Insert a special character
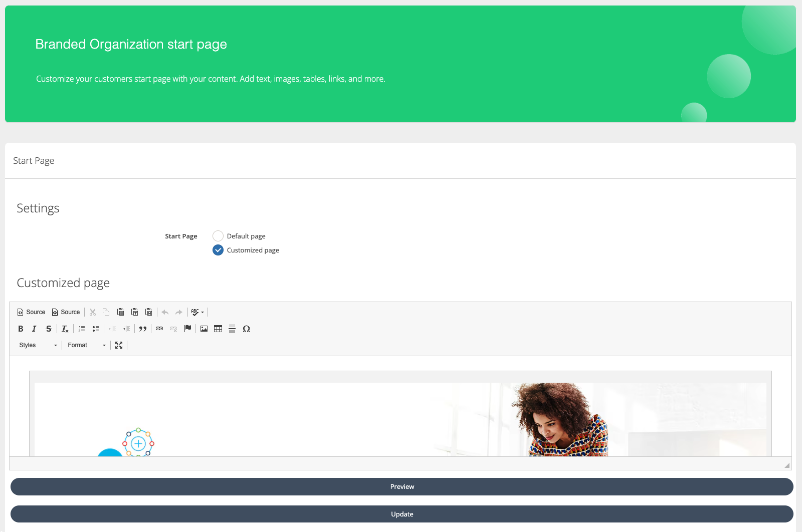802x532 pixels. [247, 329]
